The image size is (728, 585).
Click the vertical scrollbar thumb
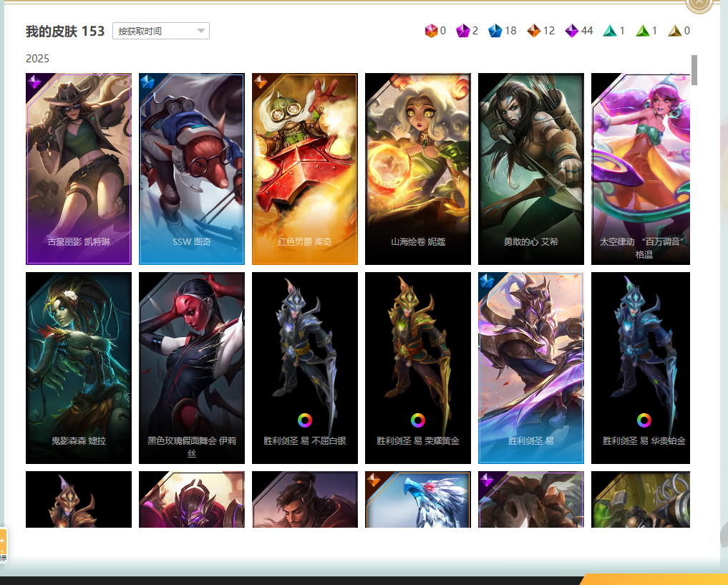tap(694, 70)
